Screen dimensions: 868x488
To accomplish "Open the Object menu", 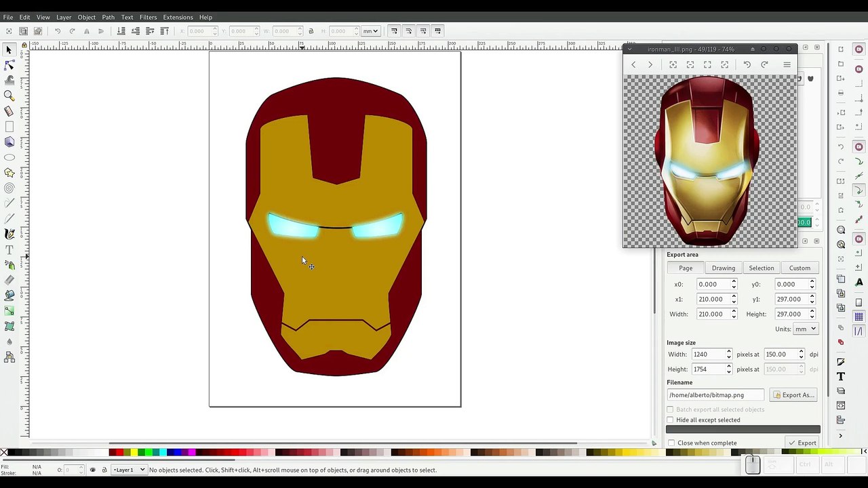I will pyautogui.click(x=87, y=17).
